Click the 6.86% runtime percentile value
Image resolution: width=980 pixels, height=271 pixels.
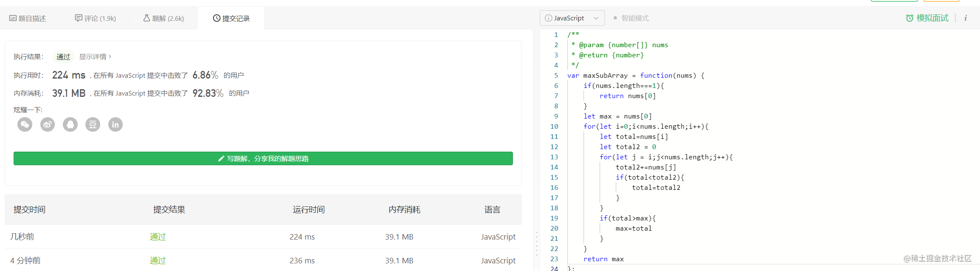pos(205,75)
